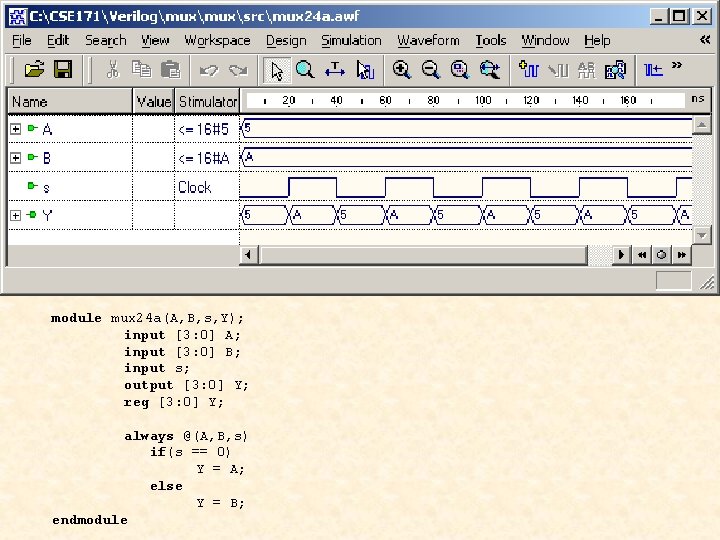
Task: Click horizontal scrollbar left arrow
Action: click(248, 255)
